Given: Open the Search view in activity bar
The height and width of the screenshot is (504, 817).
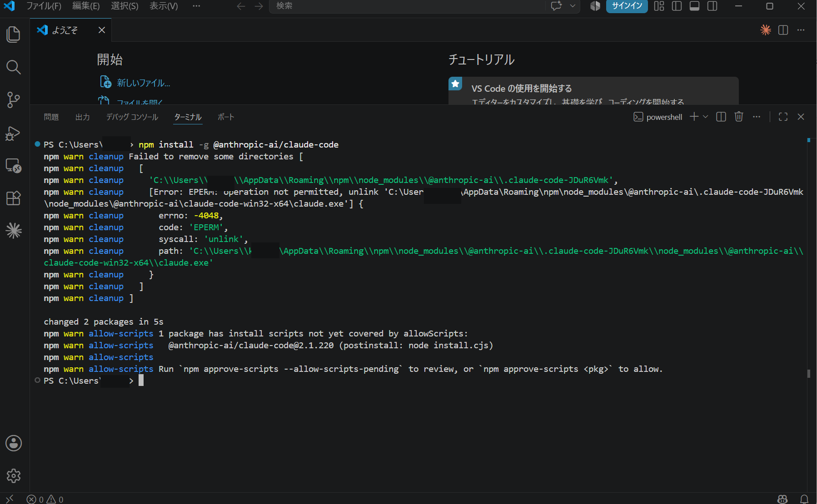Looking at the screenshot, I should (14, 67).
